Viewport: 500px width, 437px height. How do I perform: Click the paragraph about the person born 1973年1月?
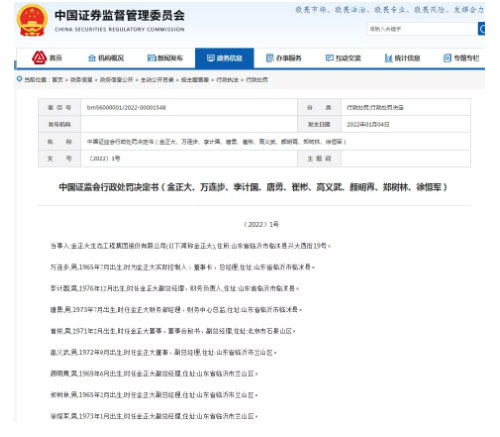tap(154, 416)
